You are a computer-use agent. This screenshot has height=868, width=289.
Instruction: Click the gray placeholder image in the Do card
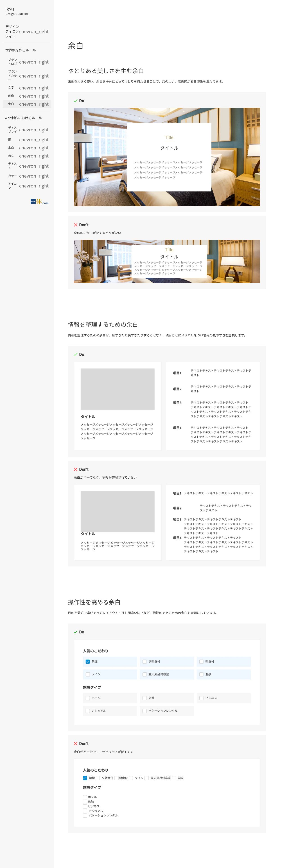pos(117,389)
